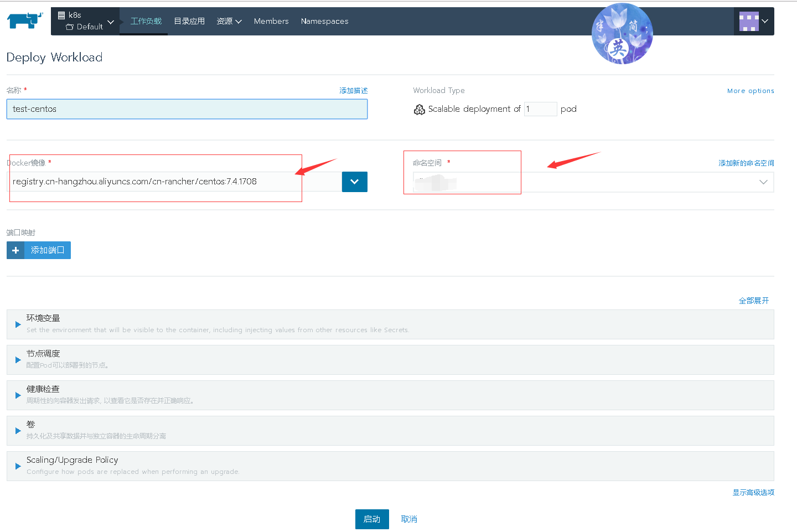Click 添加新的命名空间 link
The image size is (797, 532).
(746, 163)
